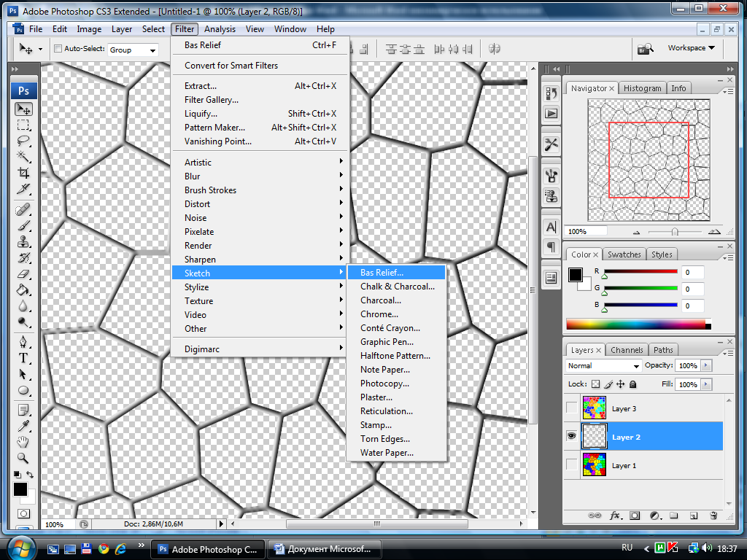This screenshot has height=560, width=747.
Task: Hide Layer 2 with eye icon
Action: [571, 436]
